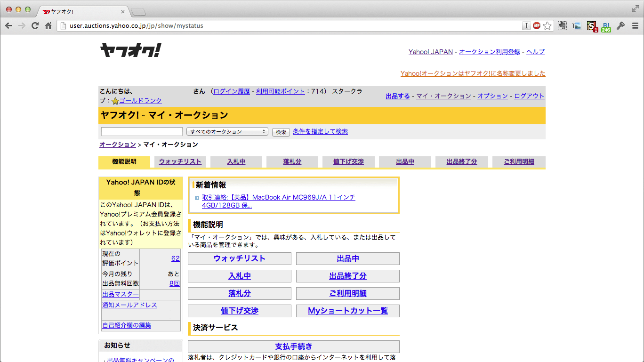Focus the auction search text field
Viewport: 644px width, 362px height.
pos(142,132)
